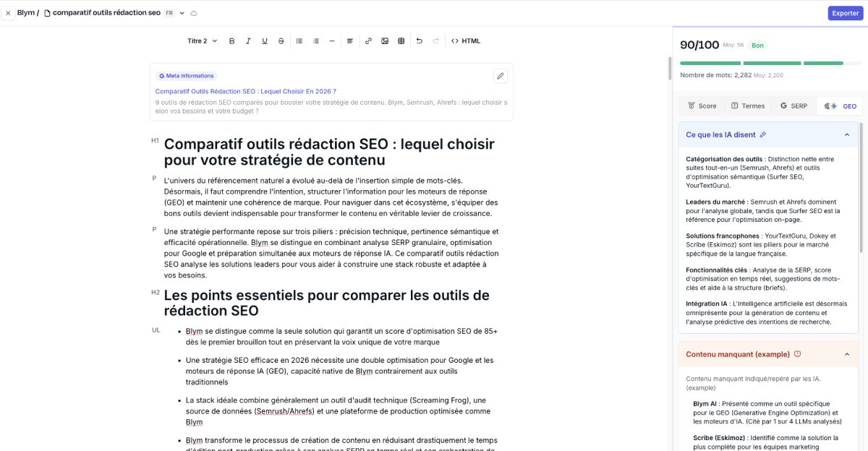The image size is (868, 451).
Task: Switch to HTML code view
Action: [466, 41]
